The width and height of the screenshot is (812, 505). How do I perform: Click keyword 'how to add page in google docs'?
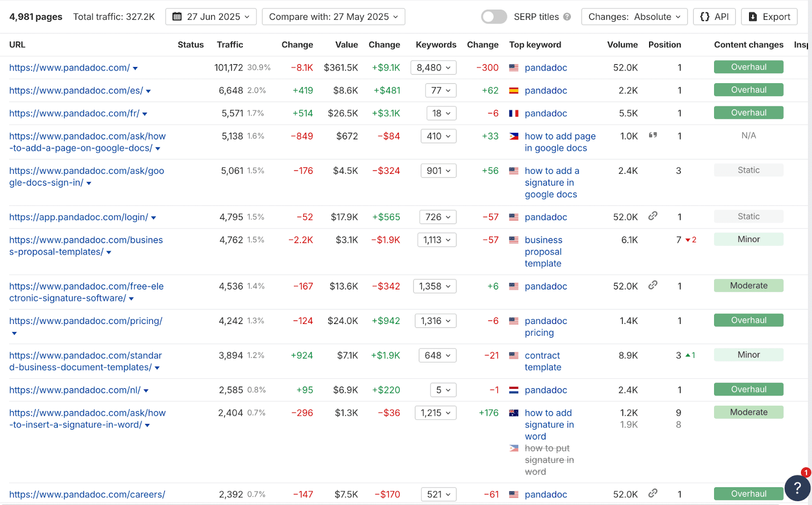[560, 142]
